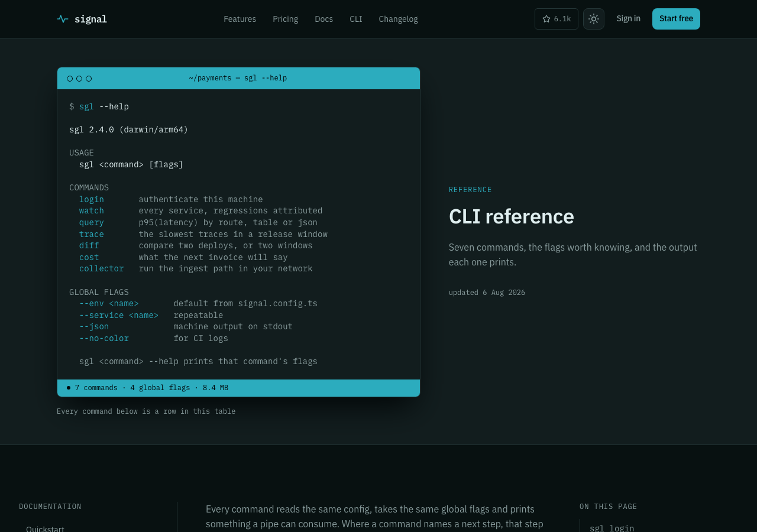Click the second terminal window dot
757x532 pixels.
[x=79, y=79]
